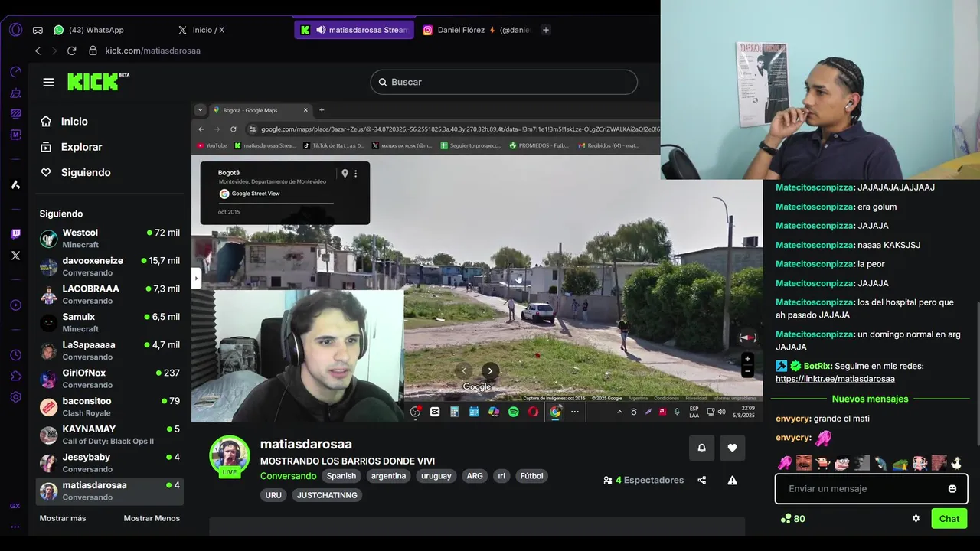This screenshot has width=980, height=551.
Task: Switch to the WhatsApp tab
Action: (89, 30)
